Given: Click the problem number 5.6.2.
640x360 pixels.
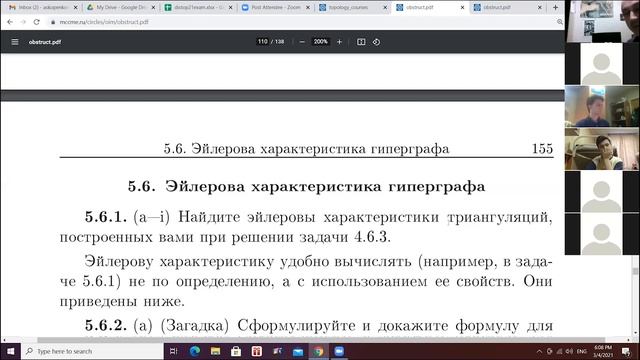Looking at the screenshot, I should (x=106, y=325).
